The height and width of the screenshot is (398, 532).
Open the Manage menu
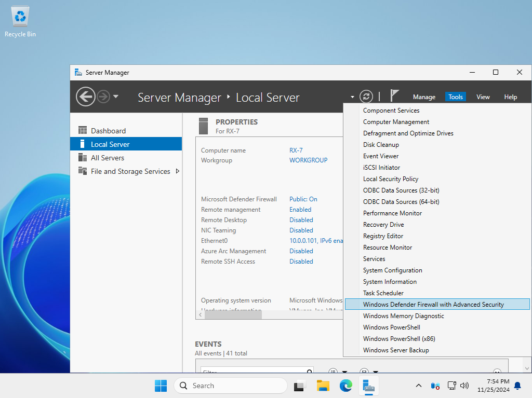point(424,97)
